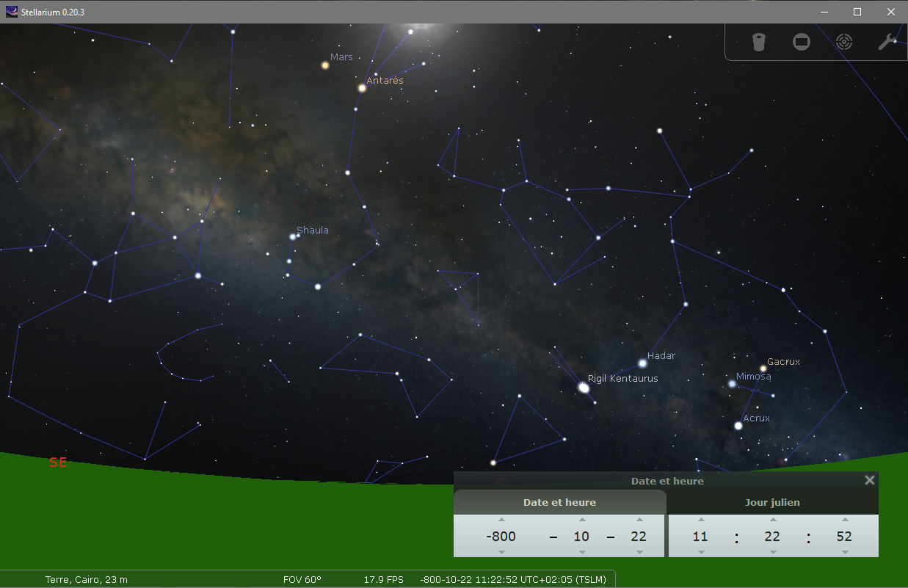This screenshot has width=908, height=588.
Task: Increase the month value 10
Action: click(582, 520)
